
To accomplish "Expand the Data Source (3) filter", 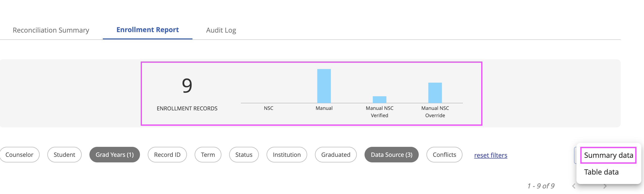I will [392, 155].
